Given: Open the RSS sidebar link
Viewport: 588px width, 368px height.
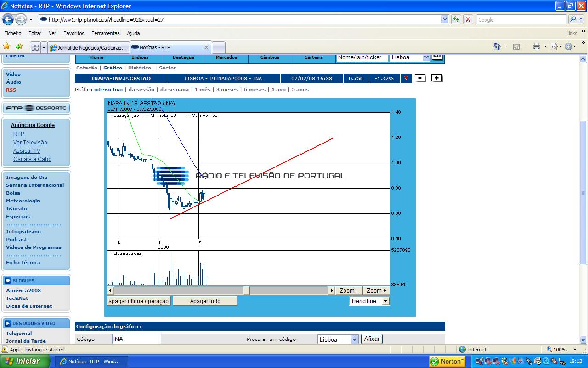Looking at the screenshot, I should pos(11,90).
